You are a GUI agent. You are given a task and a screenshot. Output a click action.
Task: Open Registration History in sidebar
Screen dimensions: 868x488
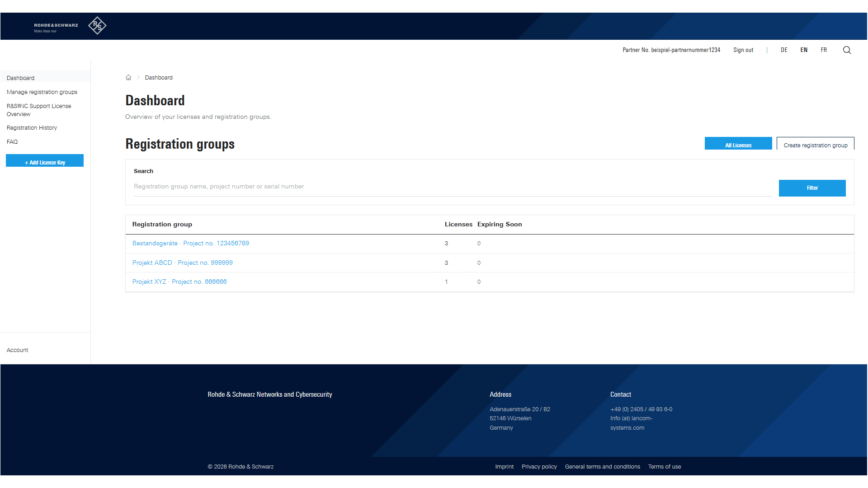tap(32, 128)
